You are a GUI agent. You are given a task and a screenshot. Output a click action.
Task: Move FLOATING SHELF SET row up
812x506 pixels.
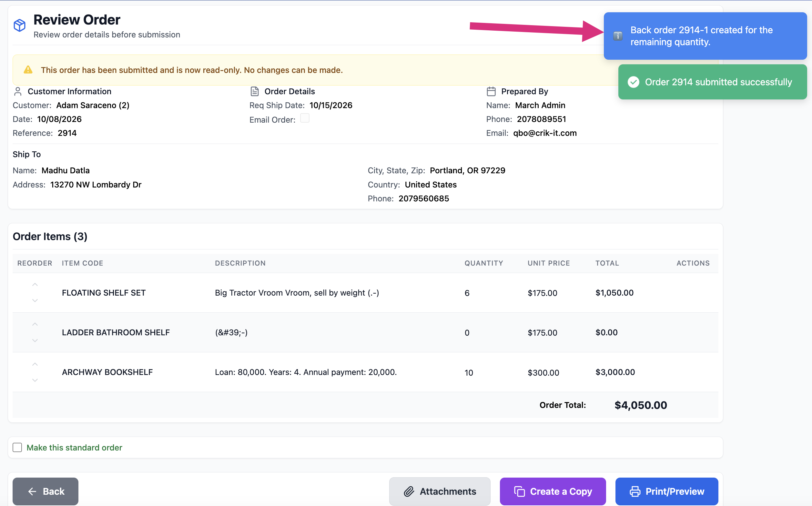(x=35, y=285)
